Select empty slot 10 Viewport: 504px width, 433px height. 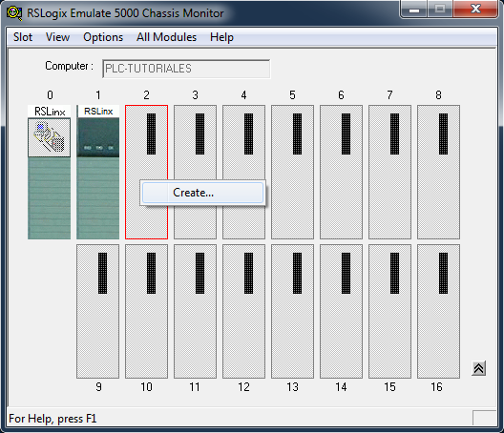pyautogui.click(x=147, y=311)
